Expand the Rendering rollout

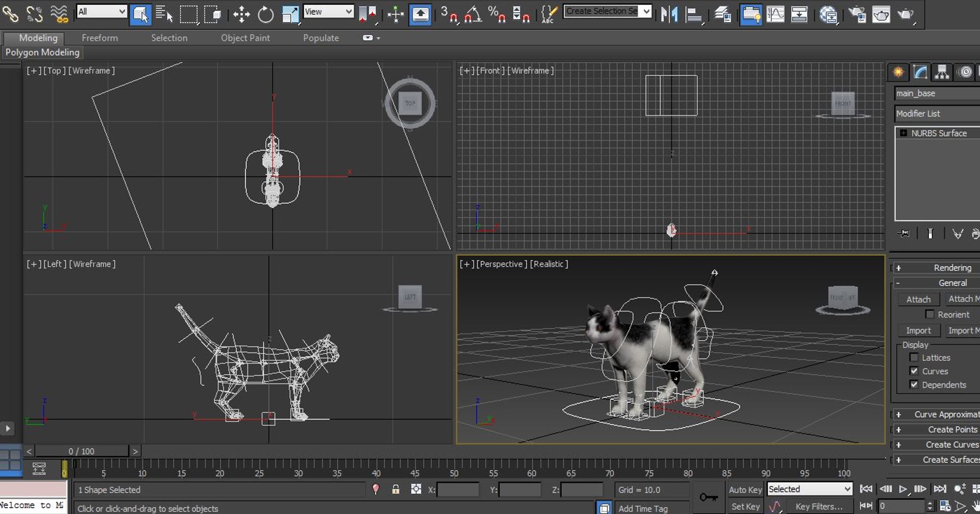936,267
